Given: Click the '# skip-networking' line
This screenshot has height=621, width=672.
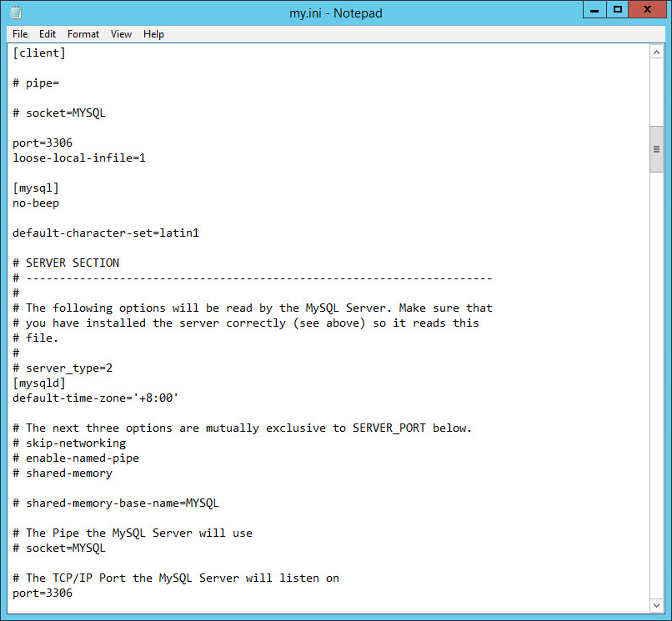Looking at the screenshot, I should point(69,443).
